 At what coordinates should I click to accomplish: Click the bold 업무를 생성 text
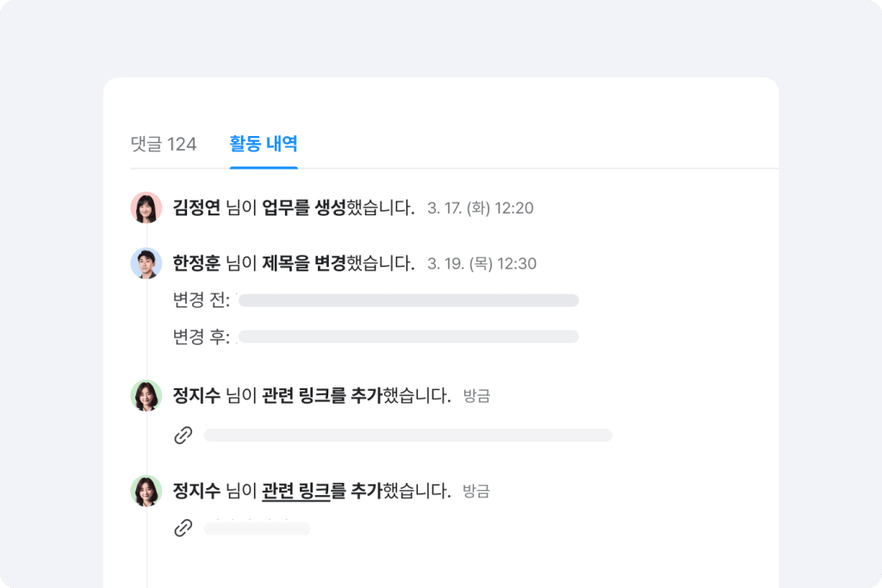(x=304, y=207)
